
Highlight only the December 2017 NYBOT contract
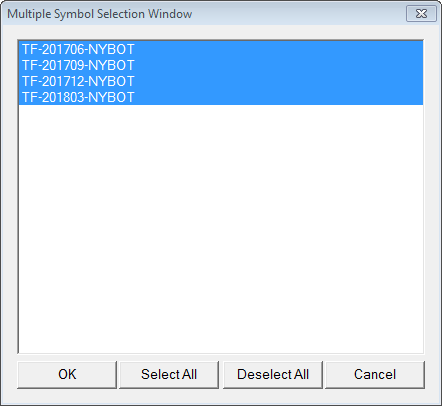(x=221, y=81)
